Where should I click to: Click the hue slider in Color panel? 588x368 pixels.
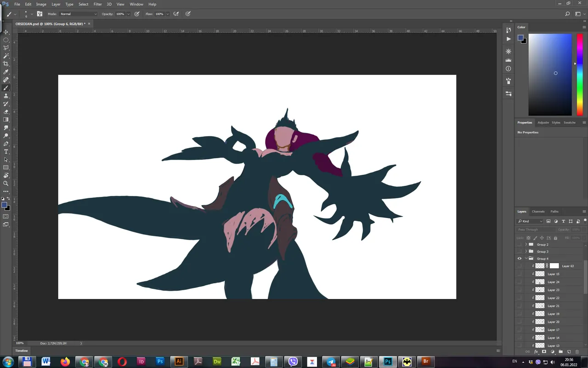[x=580, y=75]
